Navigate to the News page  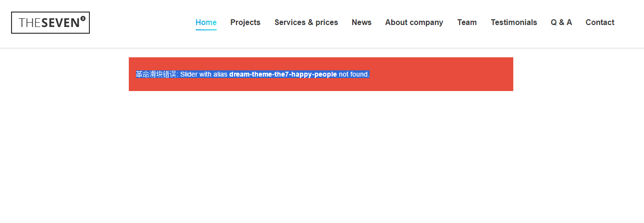point(361,22)
